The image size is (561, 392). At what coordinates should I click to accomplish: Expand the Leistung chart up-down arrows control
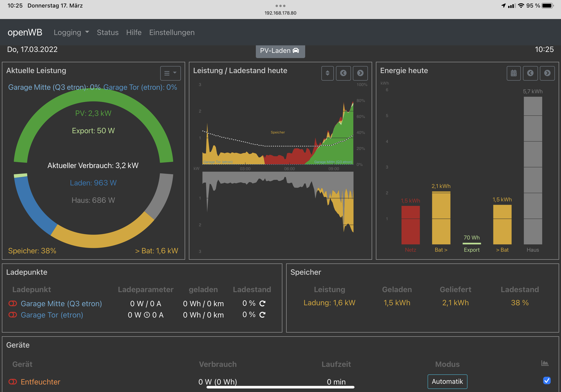327,73
